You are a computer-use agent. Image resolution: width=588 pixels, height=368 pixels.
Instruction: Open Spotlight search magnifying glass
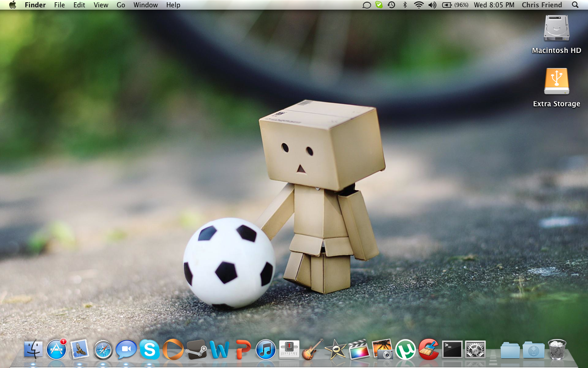point(575,5)
